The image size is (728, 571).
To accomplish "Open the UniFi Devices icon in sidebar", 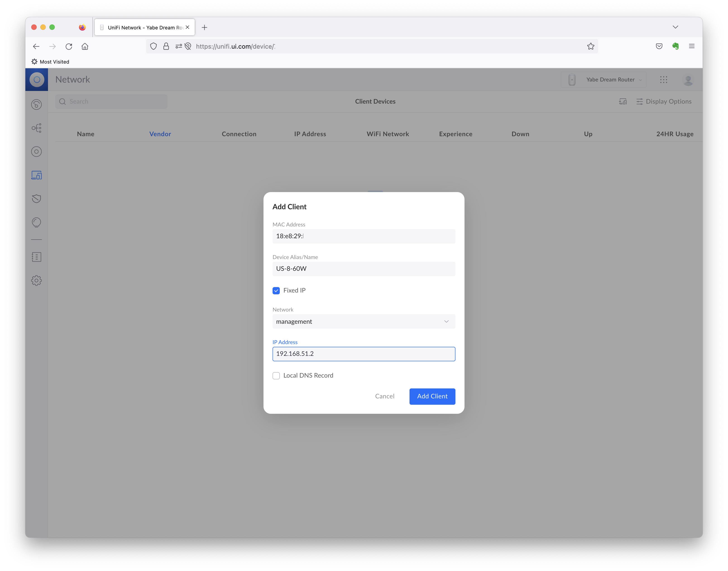I will (36, 152).
